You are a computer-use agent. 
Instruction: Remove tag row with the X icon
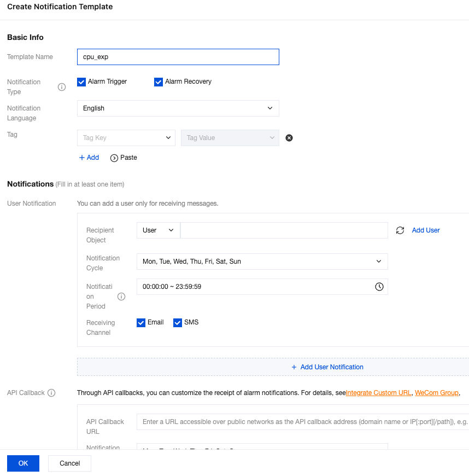289,138
